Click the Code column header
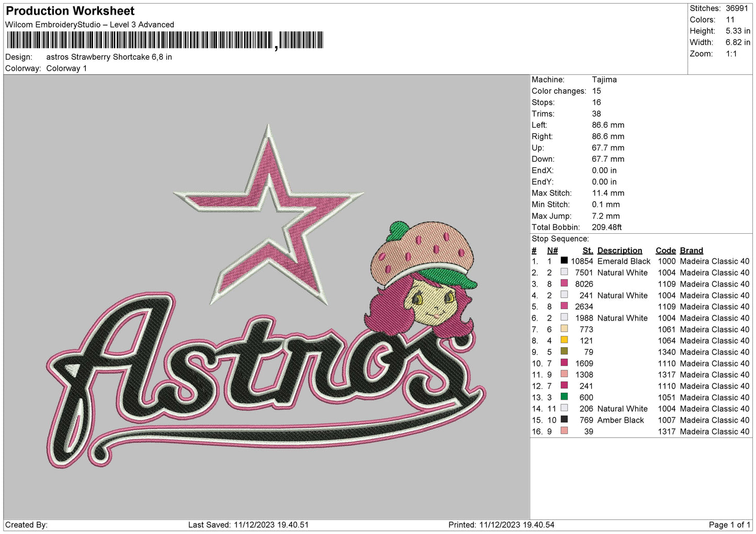Viewport: 756px width, 534px height. pyautogui.click(x=665, y=251)
